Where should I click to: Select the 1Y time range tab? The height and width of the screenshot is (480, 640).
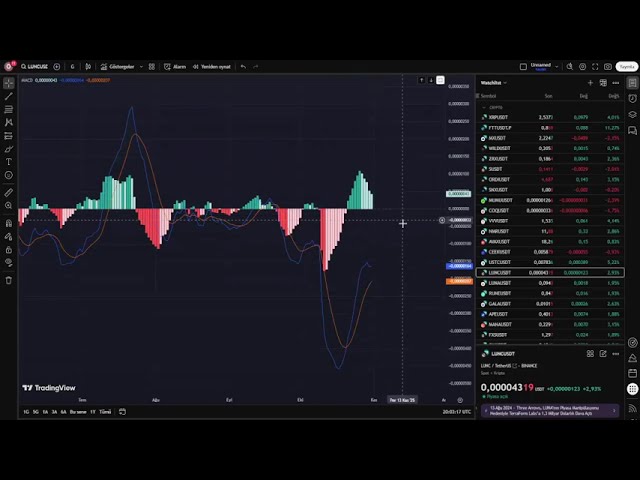pyautogui.click(x=92, y=411)
